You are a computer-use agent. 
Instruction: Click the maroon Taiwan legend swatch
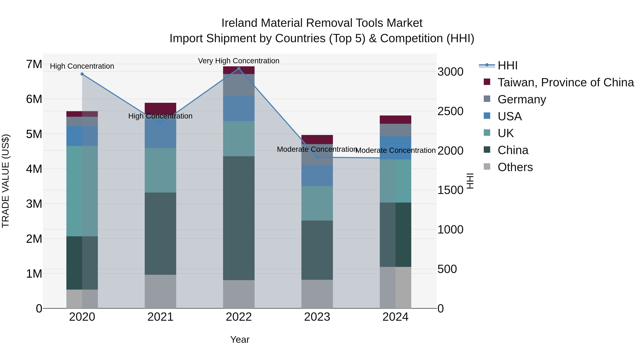pyautogui.click(x=487, y=82)
